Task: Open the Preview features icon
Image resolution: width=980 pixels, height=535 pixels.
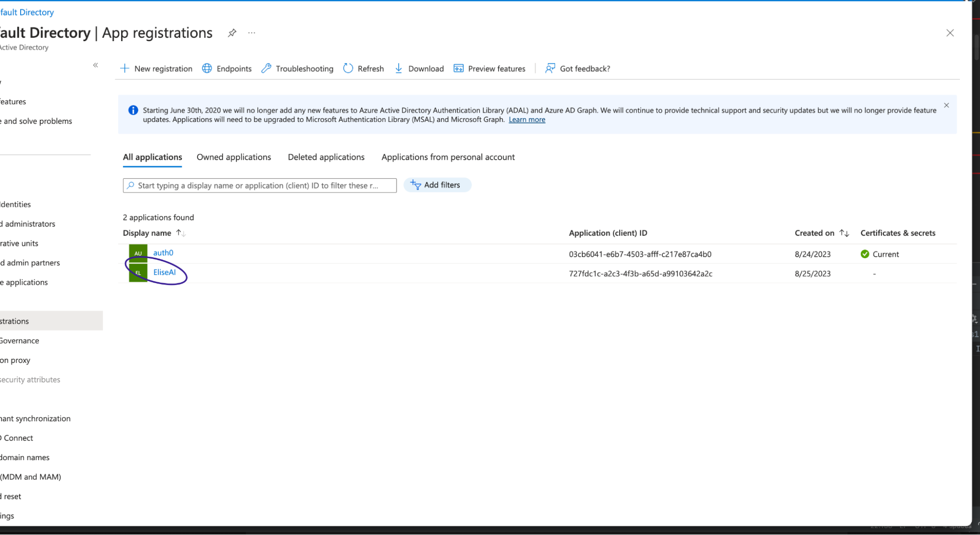Action: click(458, 69)
